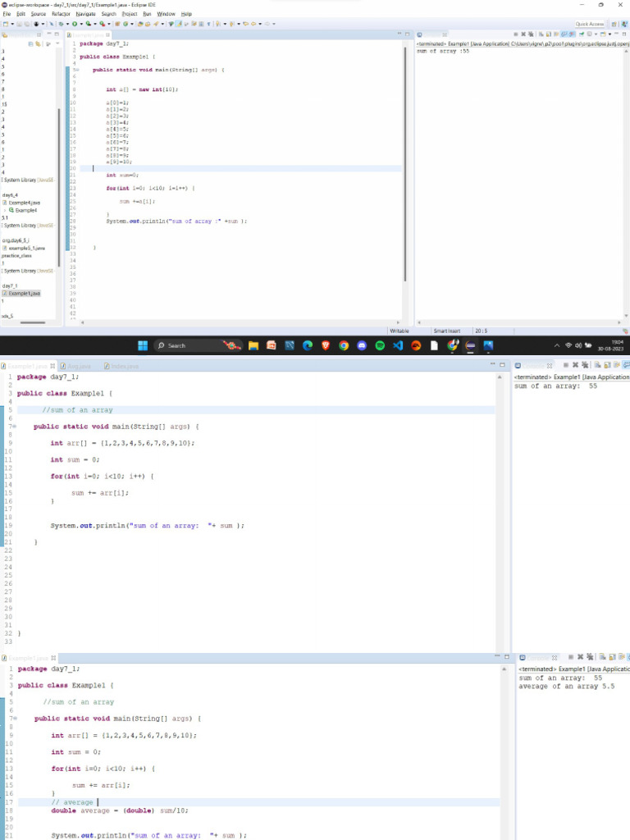Click the Quick Access search field

590,24
